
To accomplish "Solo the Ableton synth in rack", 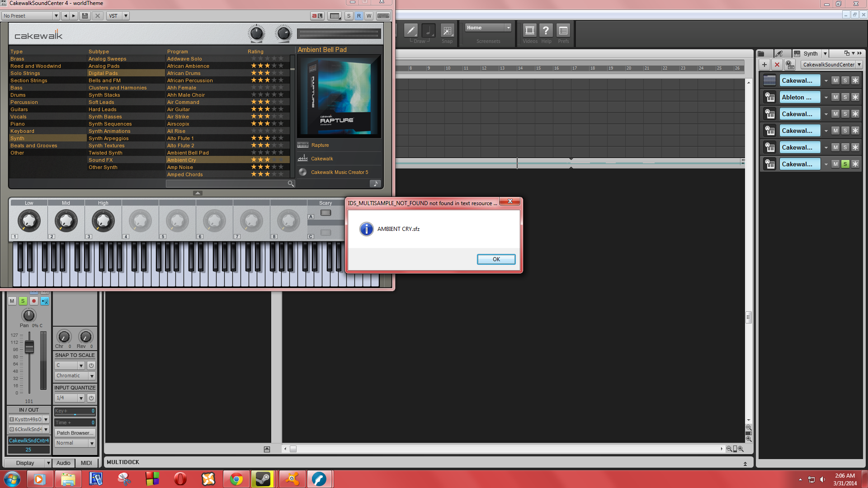I will pyautogui.click(x=845, y=97).
